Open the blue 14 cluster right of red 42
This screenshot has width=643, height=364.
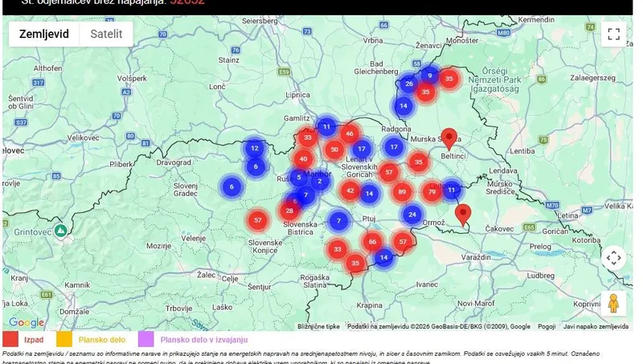(x=370, y=194)
